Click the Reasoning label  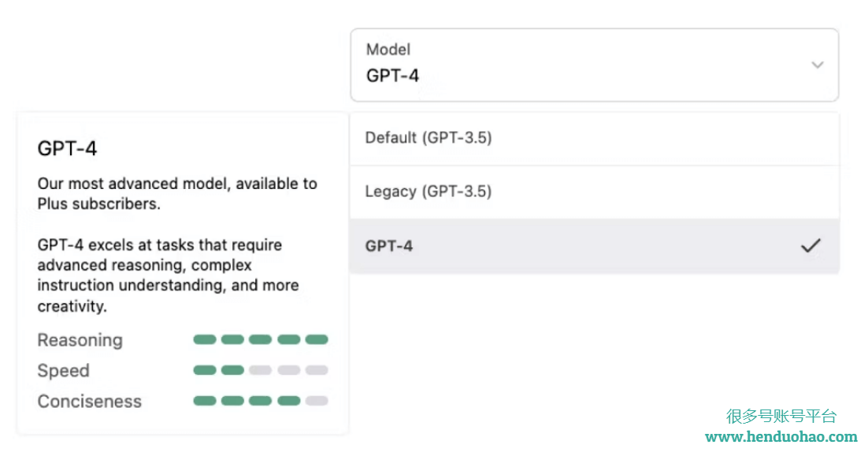(x=80, y=340)
